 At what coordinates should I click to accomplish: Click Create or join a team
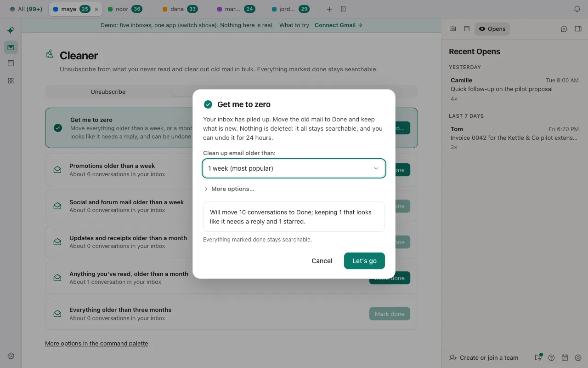tap(484, 357)
